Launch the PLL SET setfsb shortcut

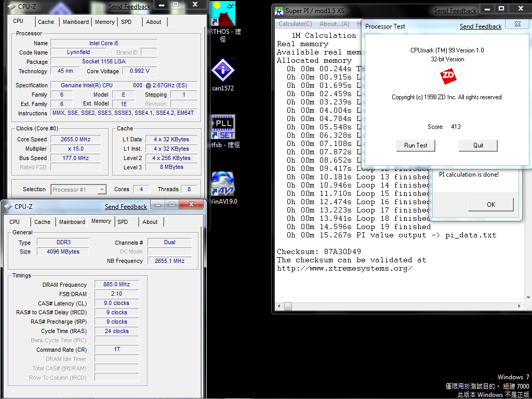222,127
